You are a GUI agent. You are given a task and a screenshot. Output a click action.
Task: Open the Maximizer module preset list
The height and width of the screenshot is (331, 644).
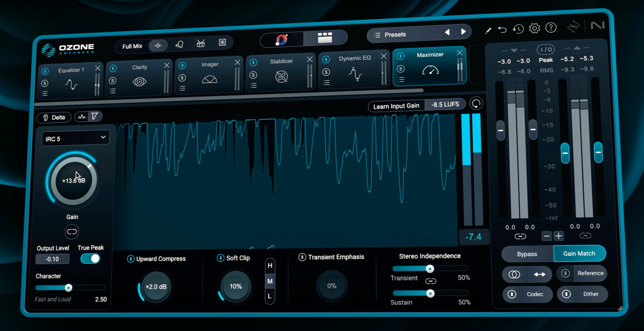tap(401, 80)
